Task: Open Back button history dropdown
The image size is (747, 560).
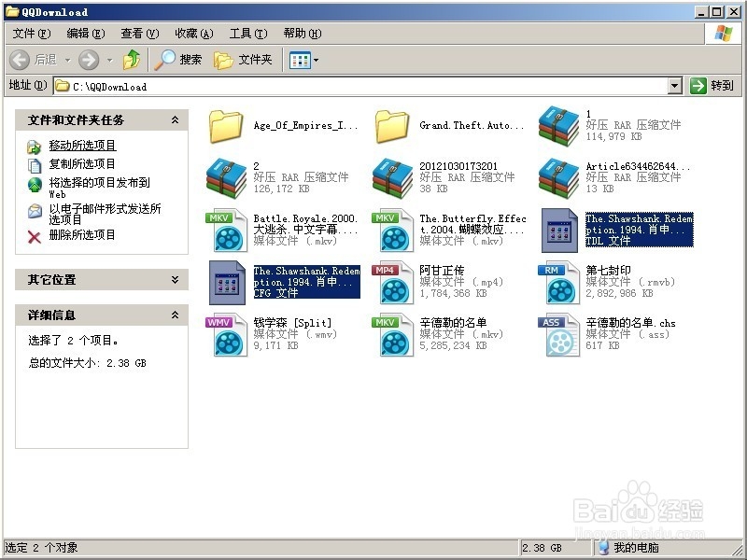Action: [67, 61]
